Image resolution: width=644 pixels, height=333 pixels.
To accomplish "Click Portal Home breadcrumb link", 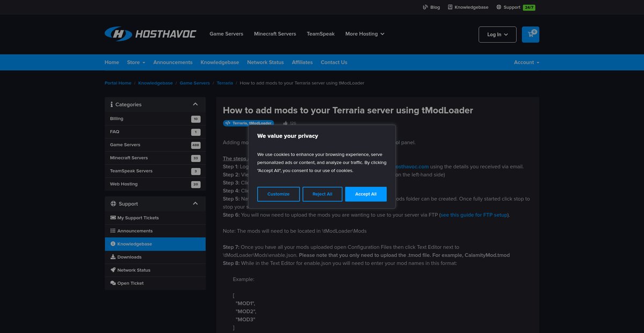I will [118, 83].
